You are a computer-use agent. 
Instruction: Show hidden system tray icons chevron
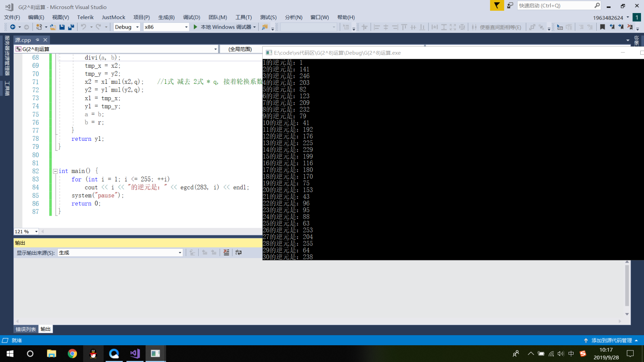pos(531,353)
